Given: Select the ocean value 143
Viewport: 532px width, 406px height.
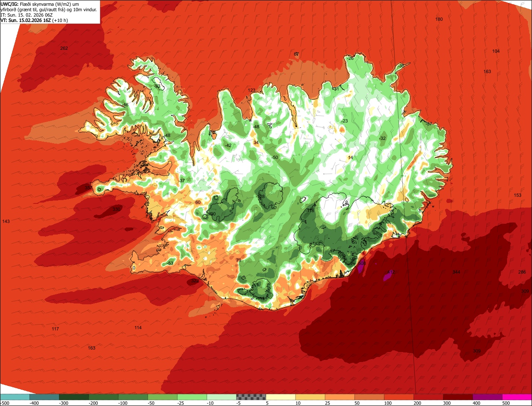Looking at the screenshot, I should click(6, 221).
